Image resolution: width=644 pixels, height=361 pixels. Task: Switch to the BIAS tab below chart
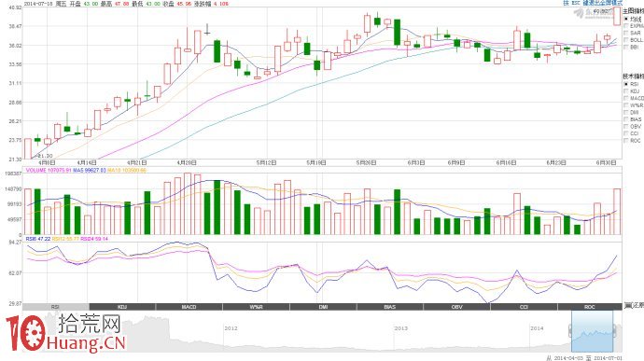point(390,307)
